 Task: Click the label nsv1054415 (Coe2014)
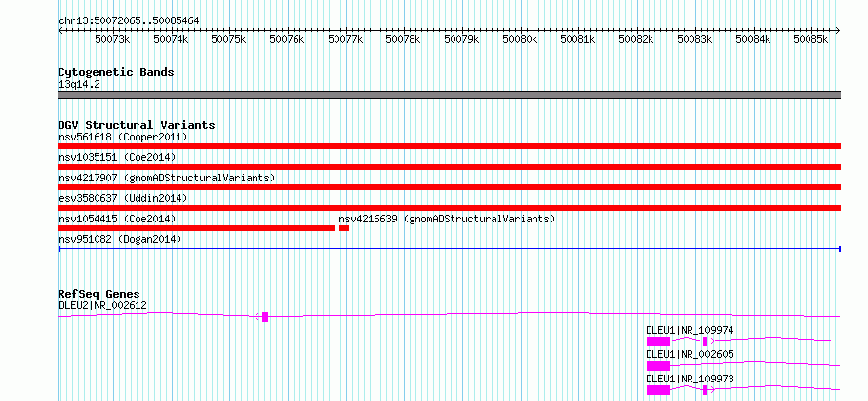[117, 219]
